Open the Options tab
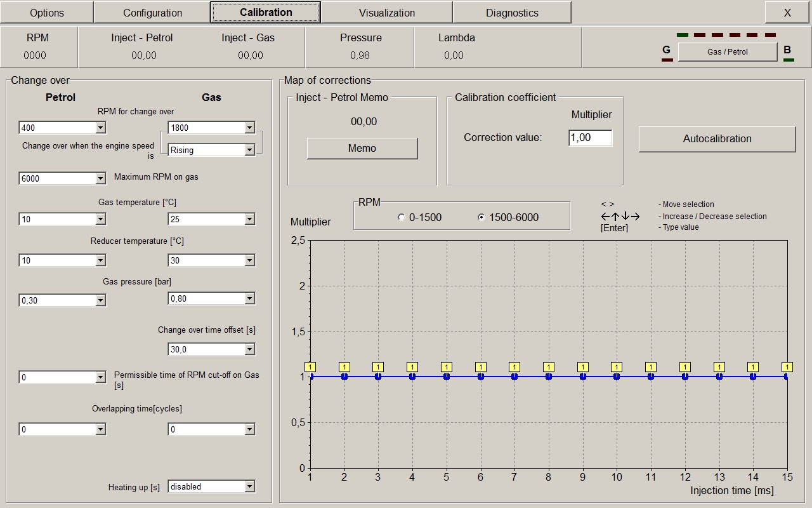Image resolution: width=812 pixels, height=508 pixels. pos(47,12)
